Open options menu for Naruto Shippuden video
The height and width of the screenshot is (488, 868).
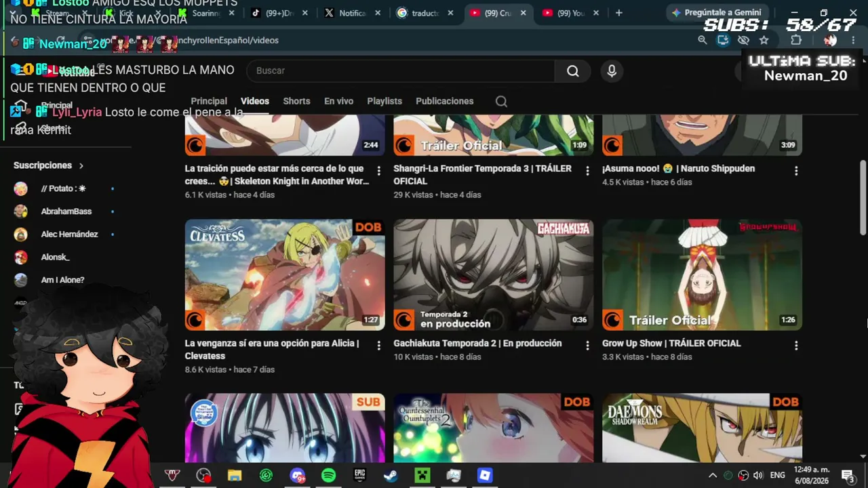pyautogui.click(x=796, y=171)
